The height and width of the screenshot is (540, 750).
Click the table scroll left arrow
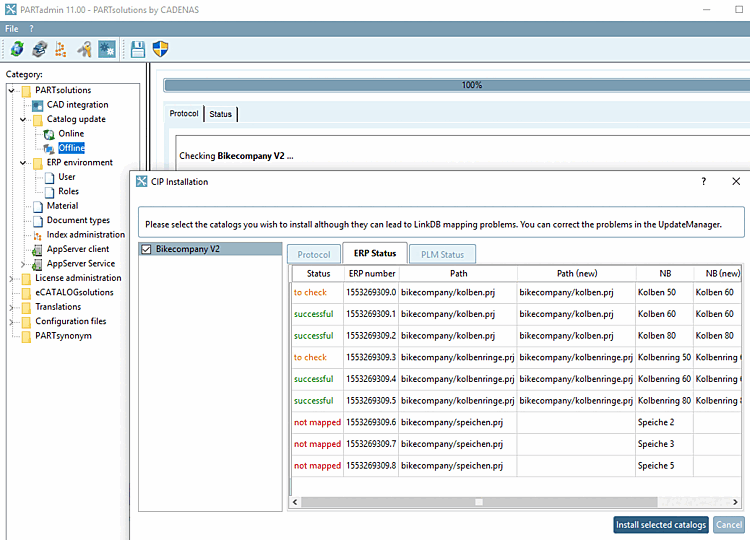coord(295,502)
